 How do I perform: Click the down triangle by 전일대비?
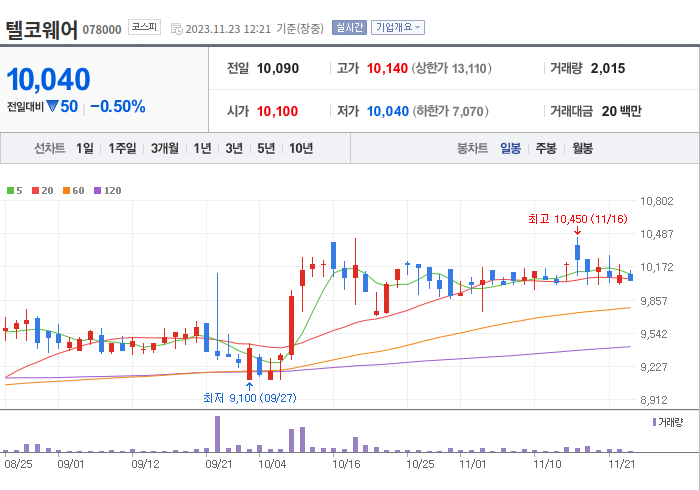52,106
